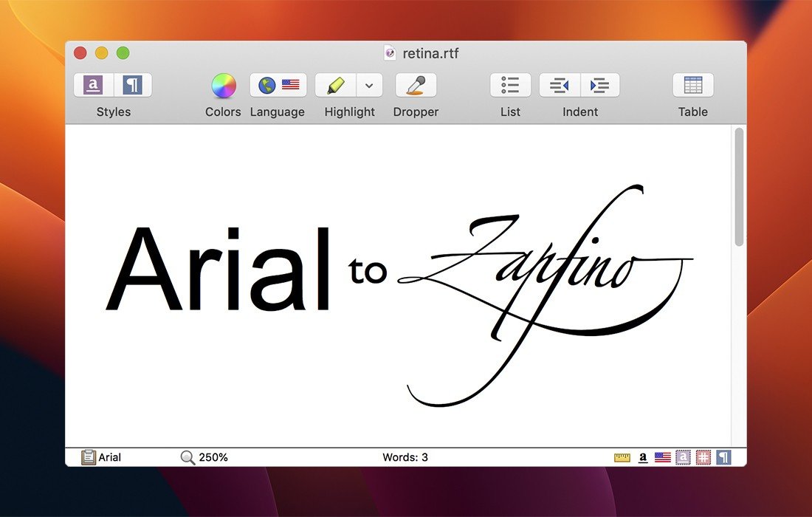Insert a Table from toolbar
The width and height of the screenshot is (812, 517).
point(692,86)
